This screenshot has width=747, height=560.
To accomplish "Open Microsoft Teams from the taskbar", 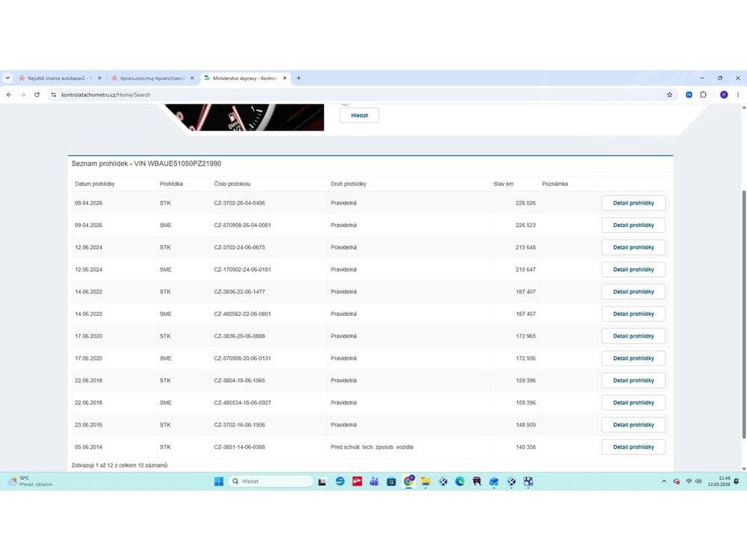I will [374, 482].
